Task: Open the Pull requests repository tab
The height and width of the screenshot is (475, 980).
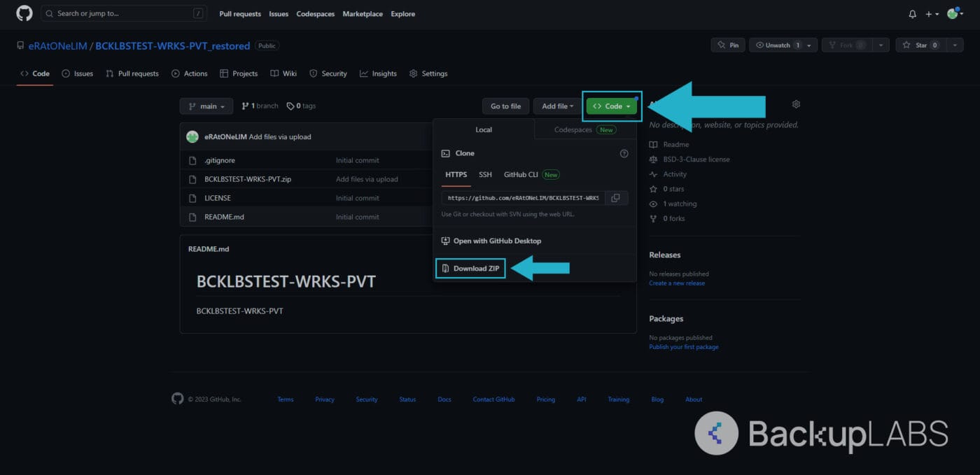Action: click(x=132, y=73)
